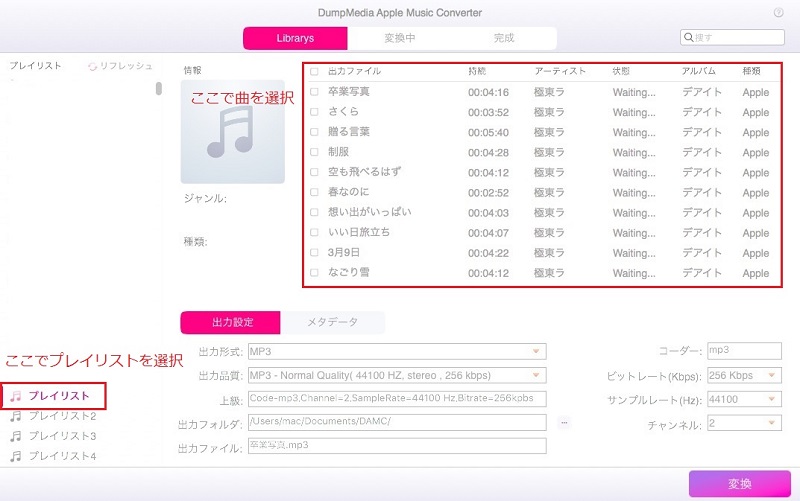Check the box for いい日旅立ち
Image resolution: width=800 pixels, height=501 pixels.
click(x=314, y=232)
